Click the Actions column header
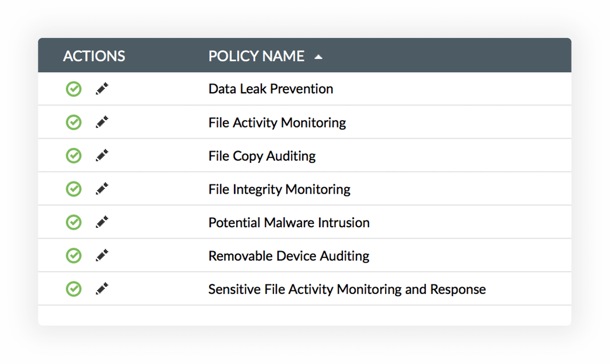The height and width of the screenshot is (364, 610). point(94,56)
